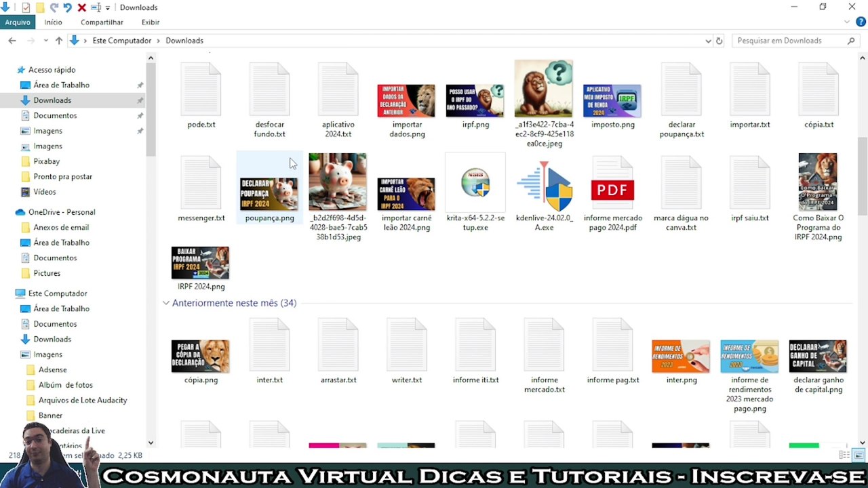Switch to the Exibir ribbon tab
The height and width of the screenshot is (488, 868).
tap(151, 22)
